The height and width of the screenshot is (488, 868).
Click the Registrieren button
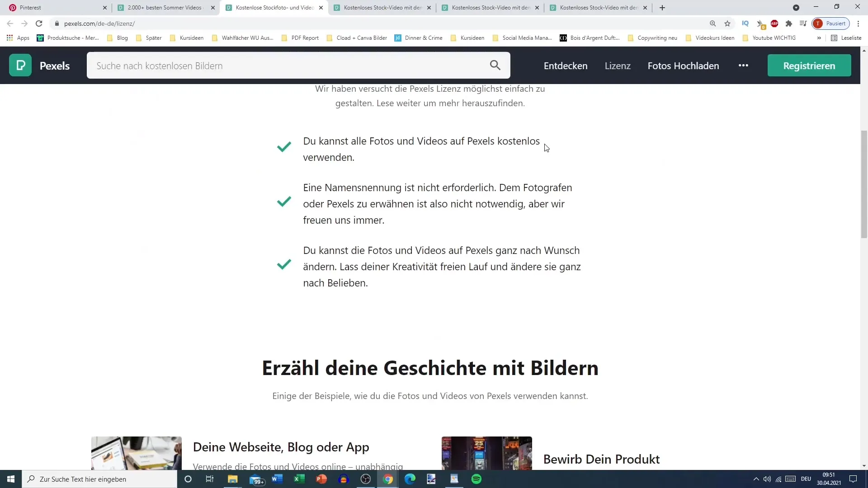809,66
